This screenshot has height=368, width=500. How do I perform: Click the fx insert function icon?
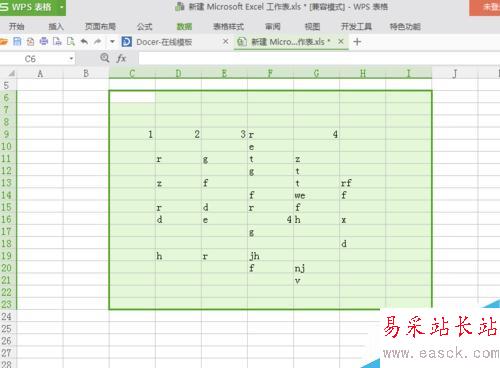pyautogui.click(x=121, y=59)
